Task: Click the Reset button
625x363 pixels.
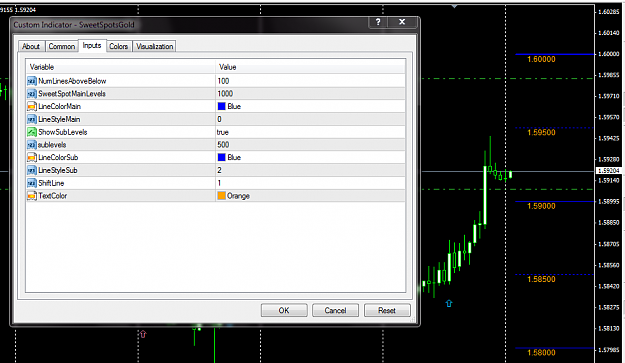Action: coord(387,310)
